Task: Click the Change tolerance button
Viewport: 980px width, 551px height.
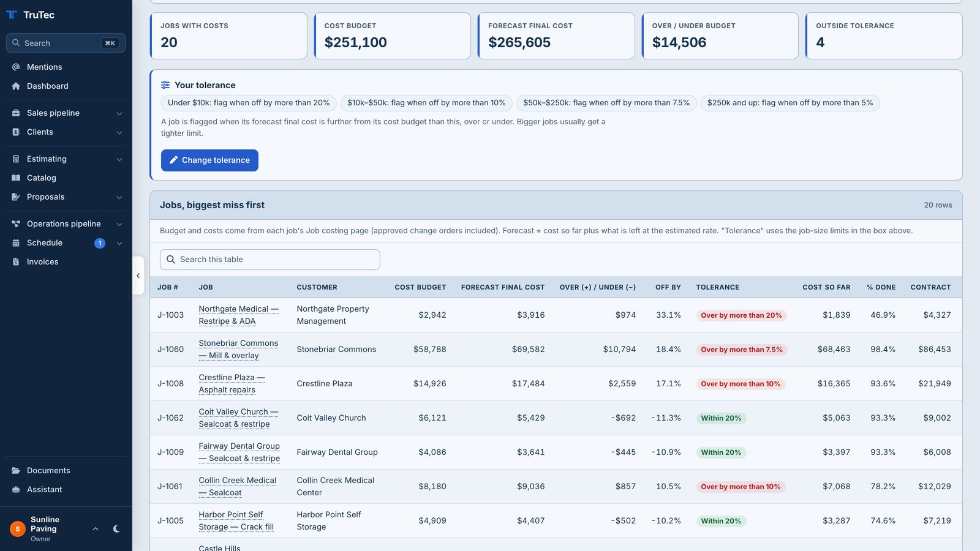Action: tap(209, 160)
